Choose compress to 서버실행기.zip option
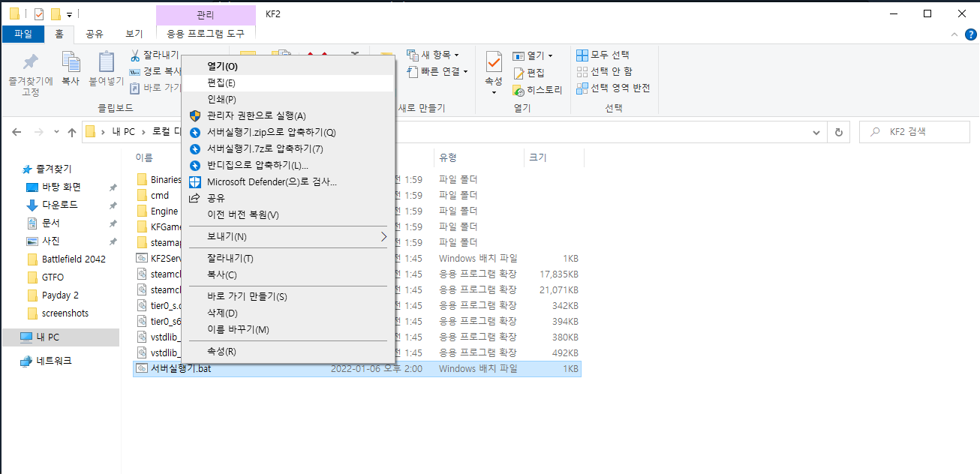This screenshot has height=474, width=980. 287,132
